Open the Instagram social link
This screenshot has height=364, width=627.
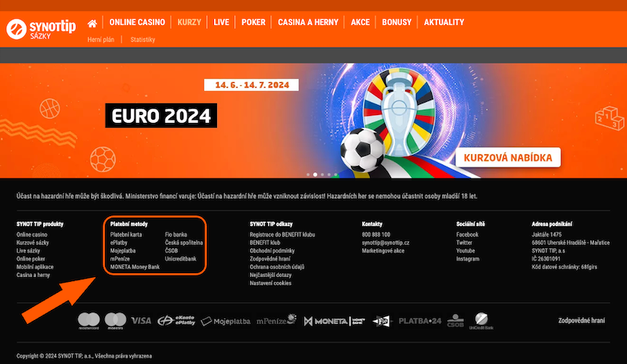pyautogui.click(x=467, y=258)
